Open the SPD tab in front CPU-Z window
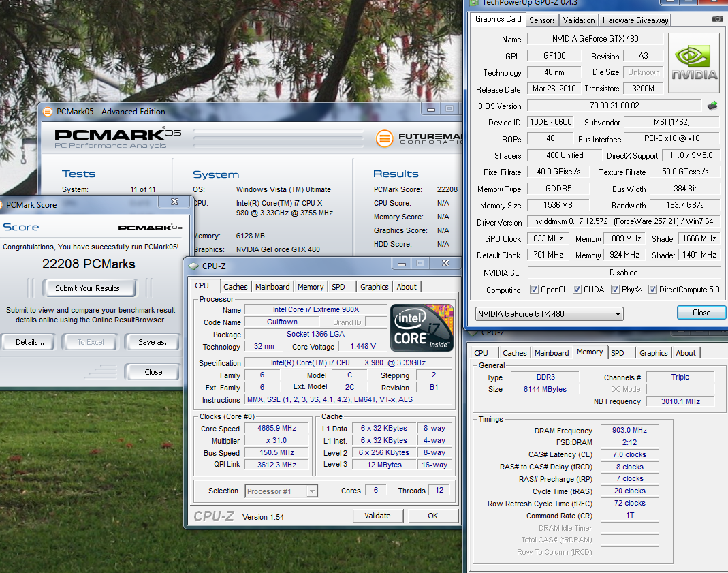This screenshot has width=728, height=573. click(x=338, y=287)
